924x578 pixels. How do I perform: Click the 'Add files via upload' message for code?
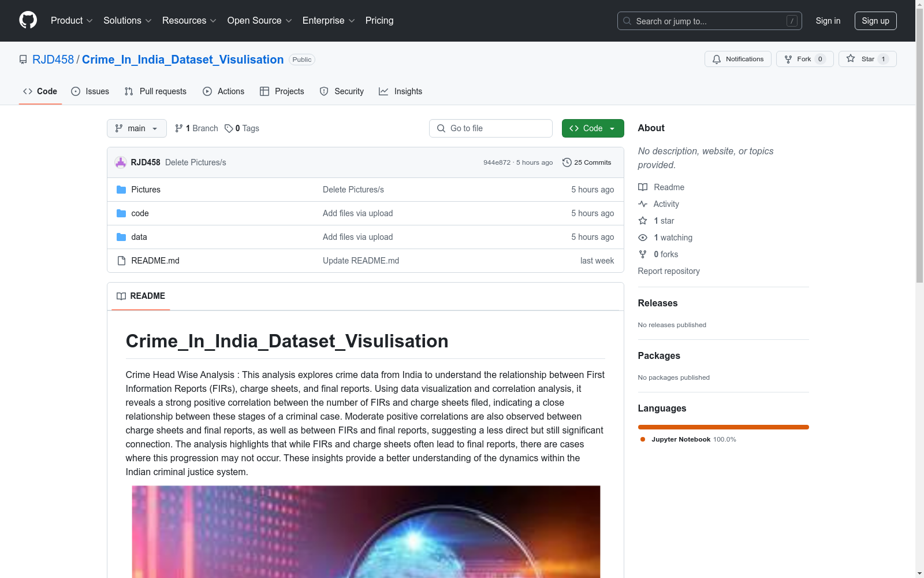[358, 213]
